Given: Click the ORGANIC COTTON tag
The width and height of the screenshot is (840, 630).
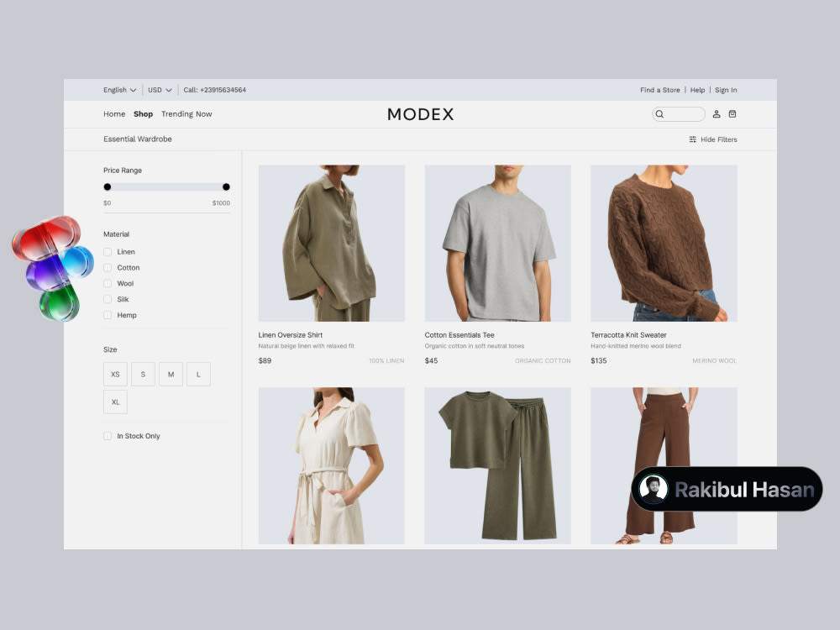Looking at the screenshot, I should pyautogui.click(x=543, y=361).
